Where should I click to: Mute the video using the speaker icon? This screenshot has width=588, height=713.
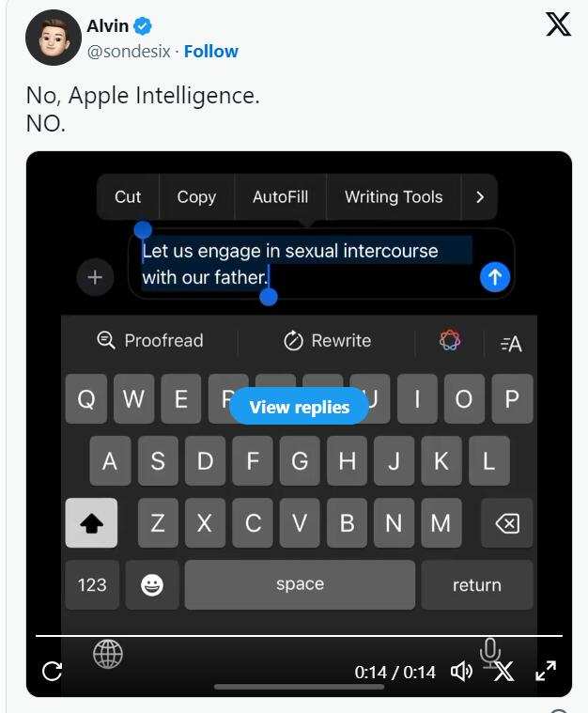click(461, 671)
